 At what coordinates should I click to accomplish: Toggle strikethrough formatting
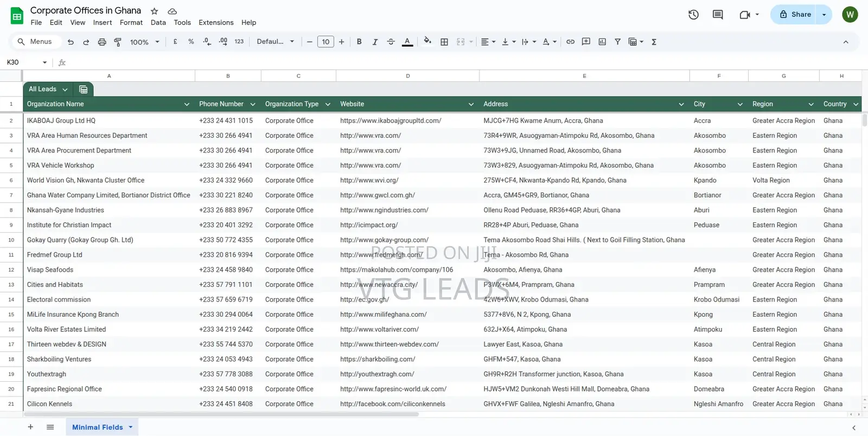pyautogui.click(x=391, y=42)
